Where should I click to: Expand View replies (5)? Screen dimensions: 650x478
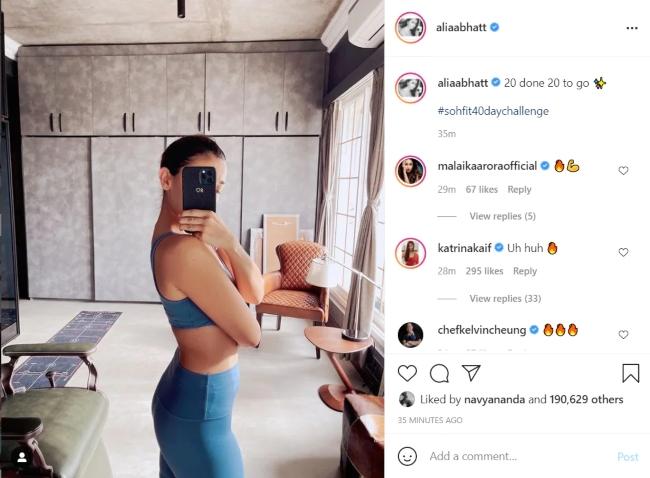502,216
